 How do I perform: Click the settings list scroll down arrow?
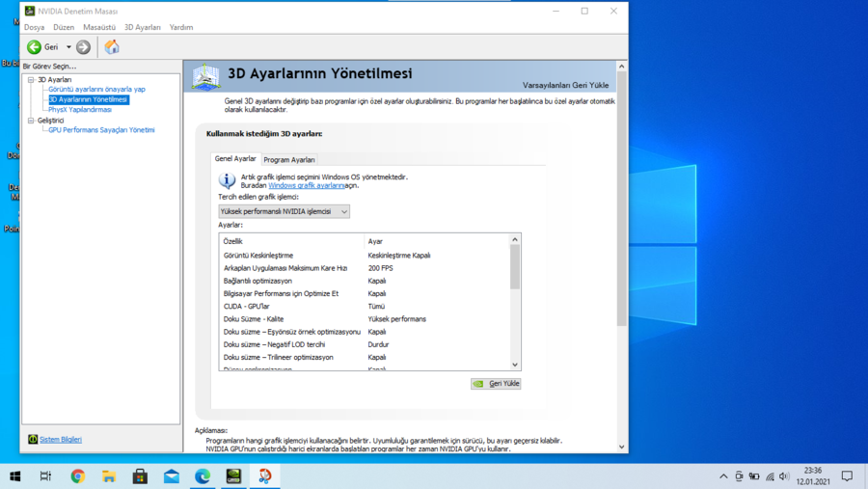[x=515, y=365]
